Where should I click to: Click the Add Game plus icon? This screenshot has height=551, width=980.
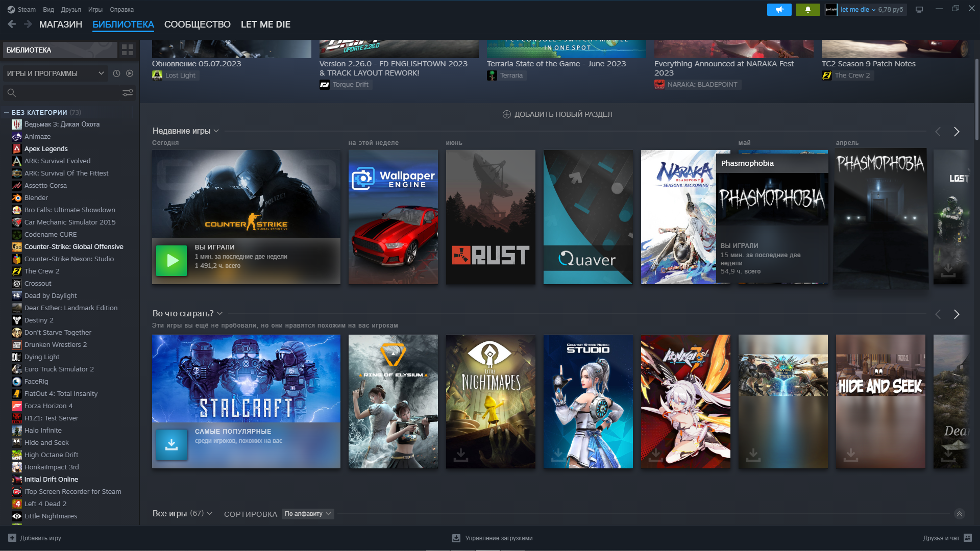click(x=12, y=538)
